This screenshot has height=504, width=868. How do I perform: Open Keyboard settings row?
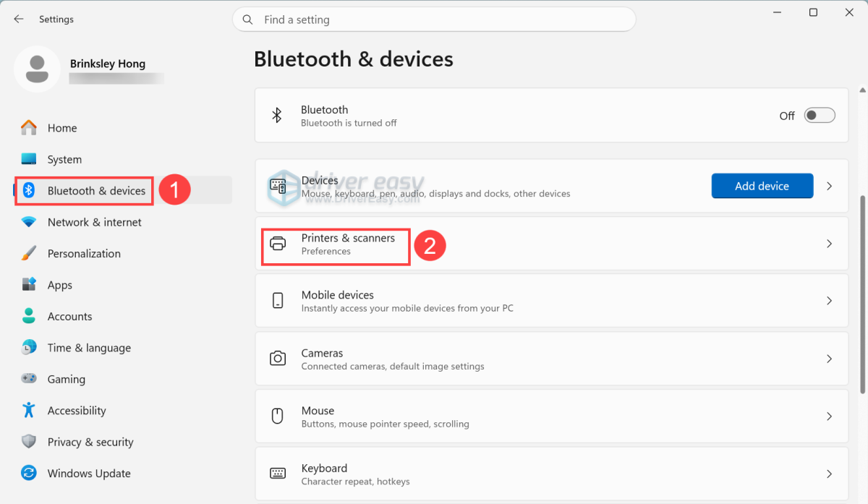[551, 474]
